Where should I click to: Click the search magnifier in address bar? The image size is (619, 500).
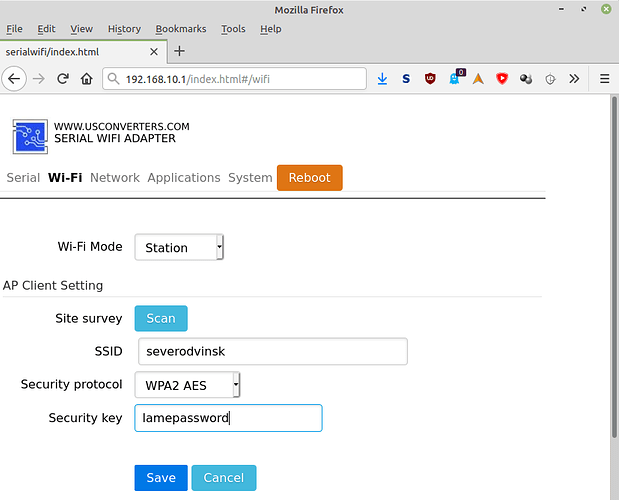click(x=113, y=79)
